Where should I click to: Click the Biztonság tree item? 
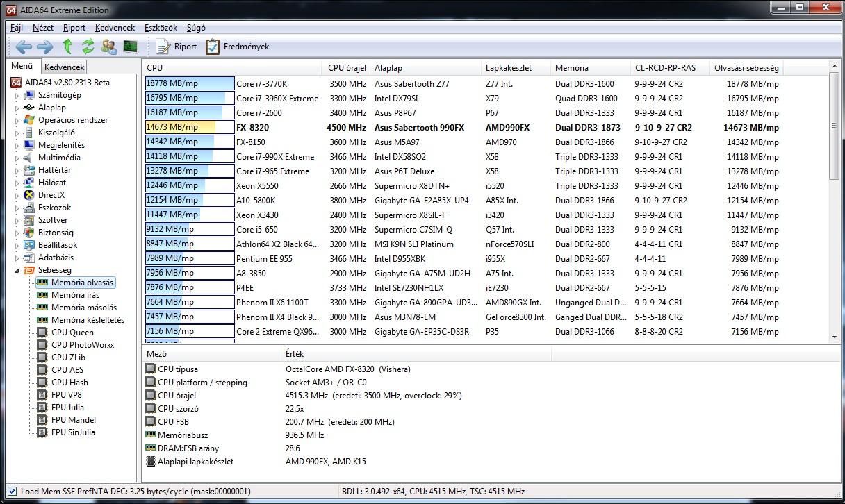point(56,233)
